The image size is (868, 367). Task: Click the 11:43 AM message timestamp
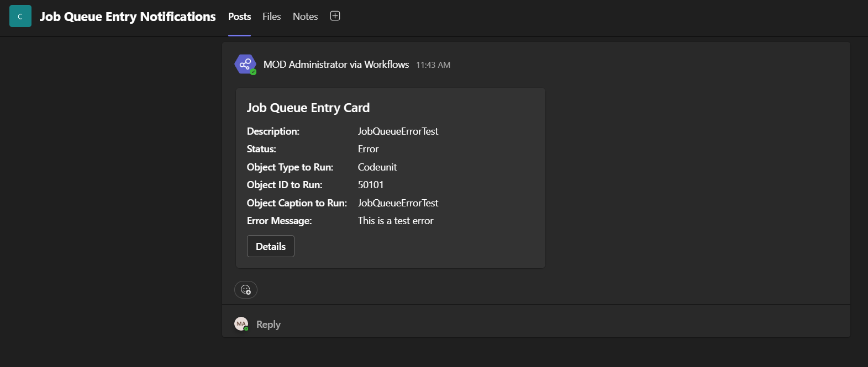tap(433, 65)
